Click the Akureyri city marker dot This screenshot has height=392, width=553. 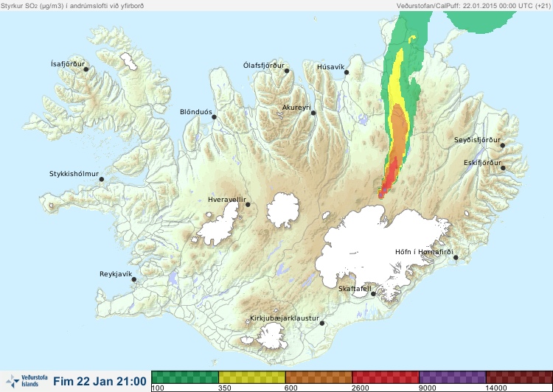(313, 113)
